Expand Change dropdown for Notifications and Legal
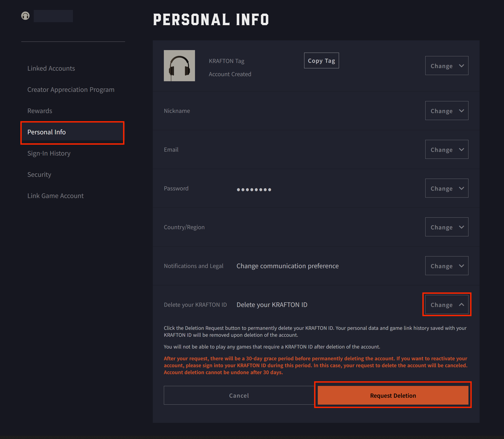Viewport: 504px width, 439px height. point(447,266)
